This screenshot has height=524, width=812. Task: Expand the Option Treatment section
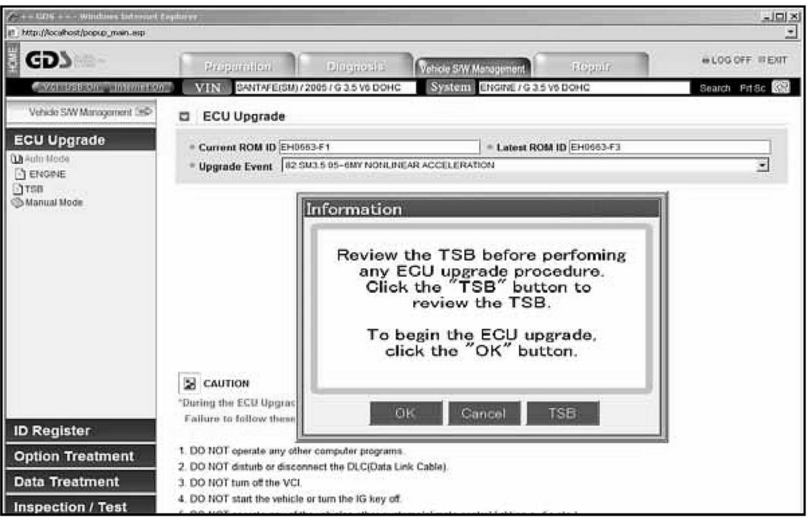(x=81, y=456)
